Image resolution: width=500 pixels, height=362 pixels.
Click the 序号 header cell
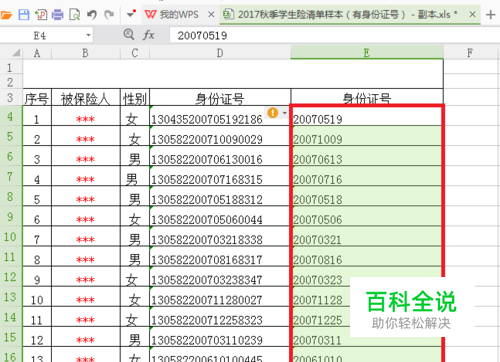tap(37, 98)
